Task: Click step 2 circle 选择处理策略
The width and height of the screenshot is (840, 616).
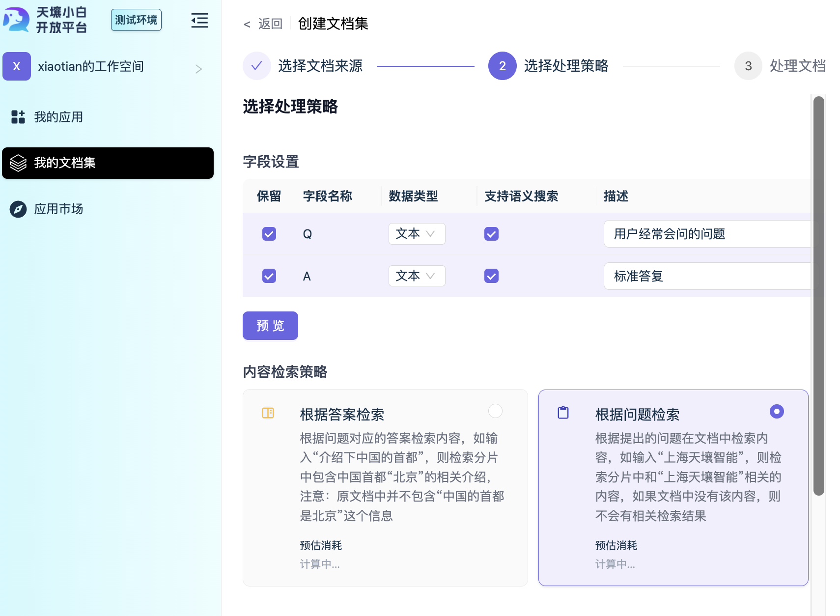Action: [x=503, y=66]
